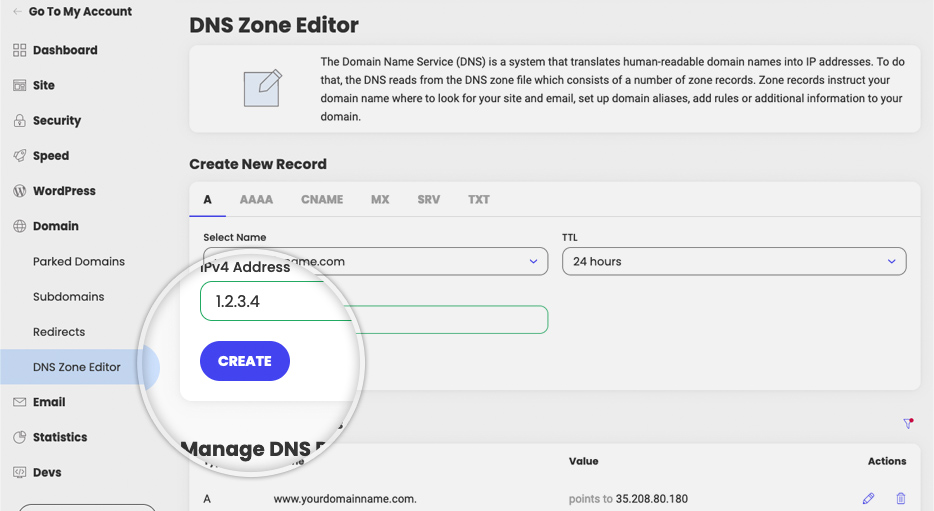Click the Domain globe icon

pyautogui.click(x=20, y=226)
